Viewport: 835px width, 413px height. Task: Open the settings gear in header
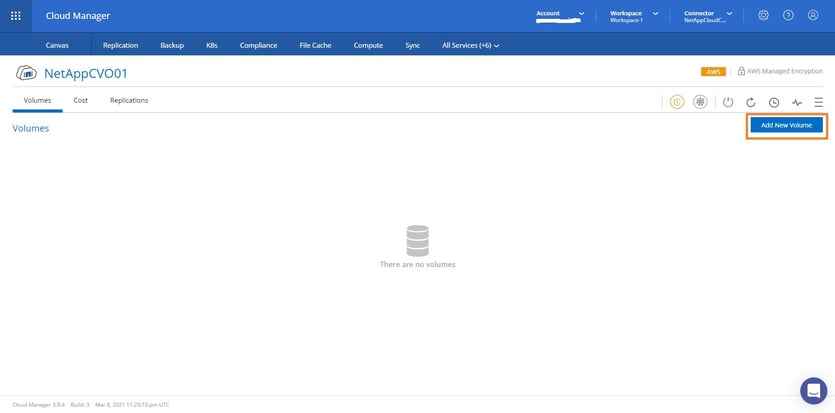763,16
